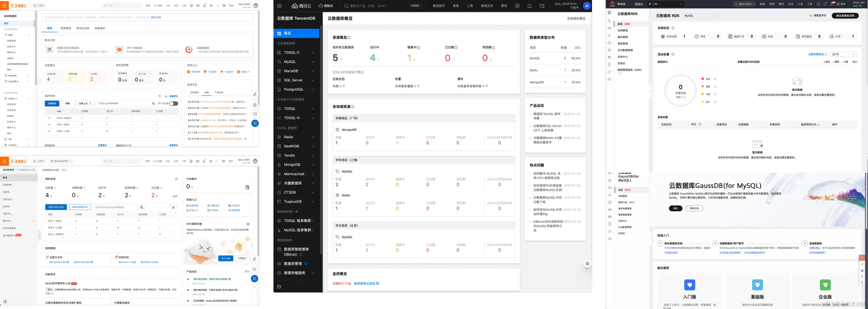Image resolution: width=868 pixels, height=309 pixels.
Task: Expand TDSQL-C in Tencent Cloud sidebar
Action: pyautogui.click(x=313, y=53)
